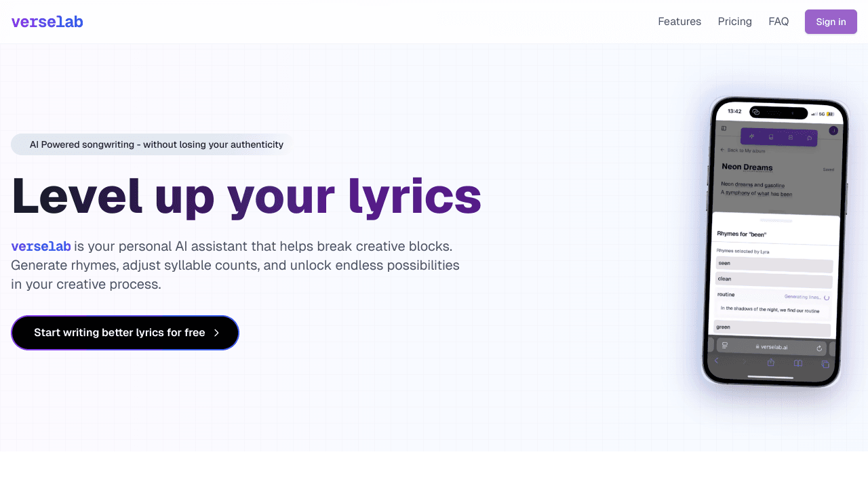Click the sparkle AI icon in phone toolbar
Viewport: 868px width, 488px height.
(752, 136)
